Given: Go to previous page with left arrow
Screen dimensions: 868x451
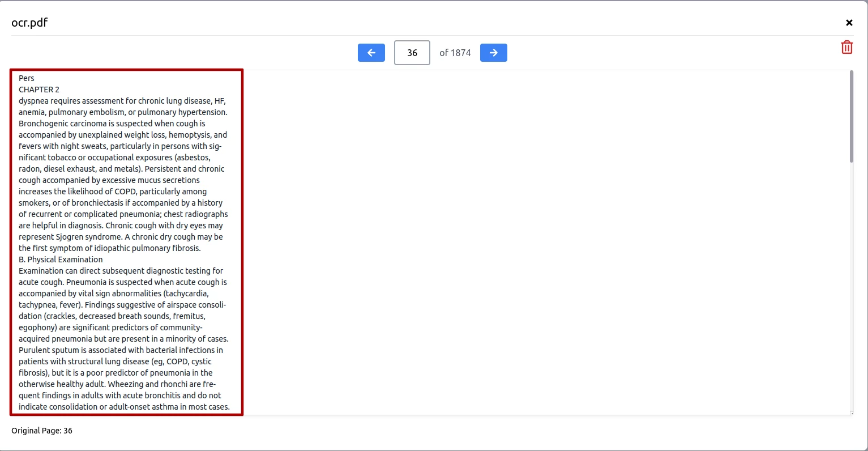Looking at the screenshot, I should click(x=371, y=53).
